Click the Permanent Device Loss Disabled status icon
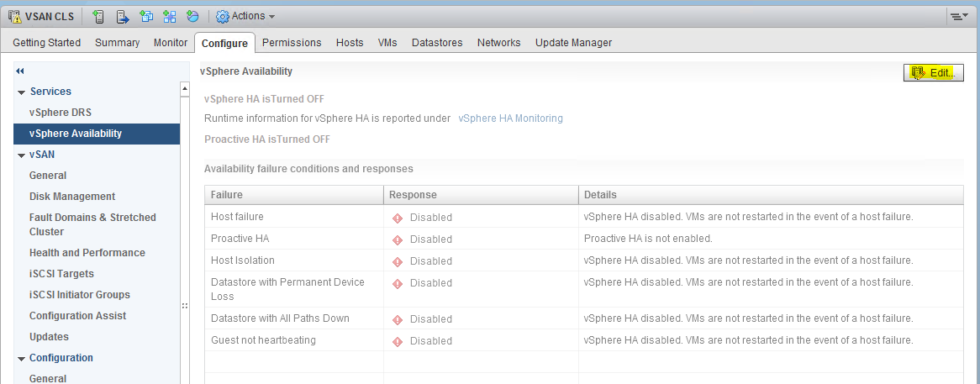The height and width of the screenshot is (384, 980). click(x=397, y=283)
